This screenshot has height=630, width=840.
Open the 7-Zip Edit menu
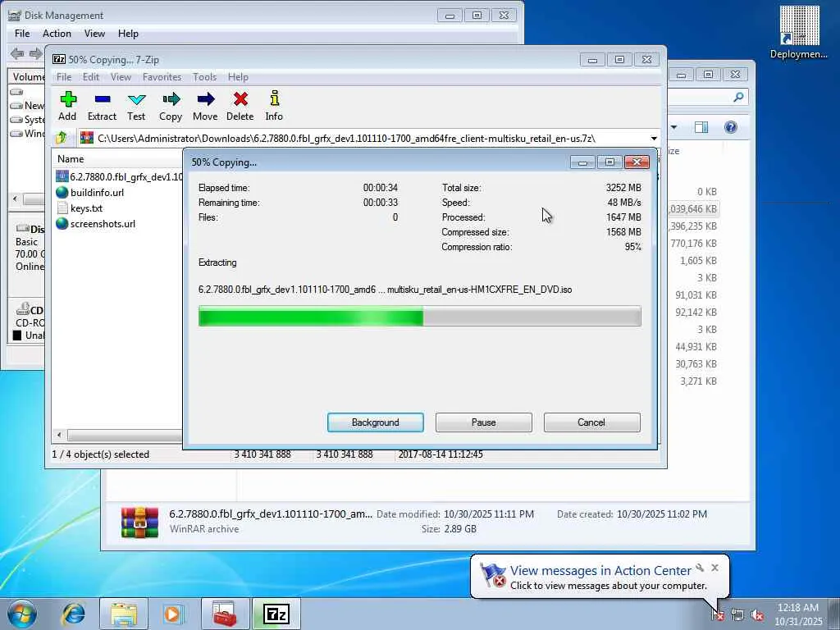[x=90, y=77]
